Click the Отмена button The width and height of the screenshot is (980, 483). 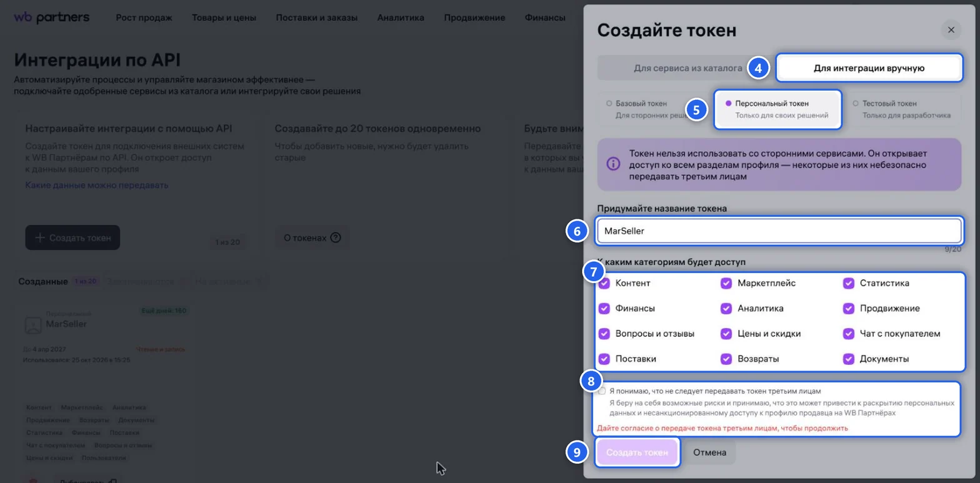tap(709, 452)
